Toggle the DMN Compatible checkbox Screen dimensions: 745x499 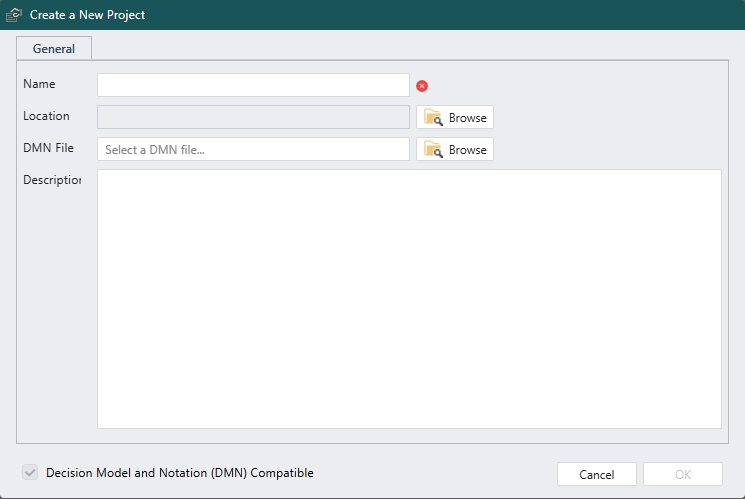pos(30,472)
